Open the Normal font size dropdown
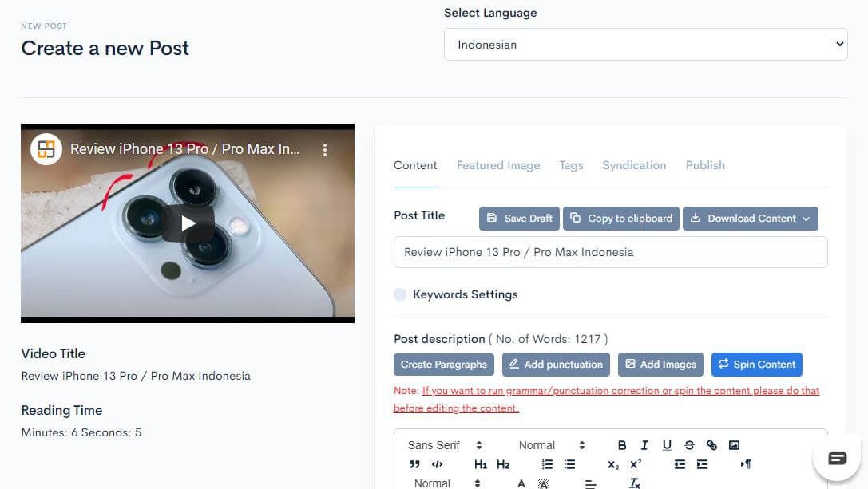The height and width of the screenshot is (489, 868). pyautogui.click(x=446, y=483)
